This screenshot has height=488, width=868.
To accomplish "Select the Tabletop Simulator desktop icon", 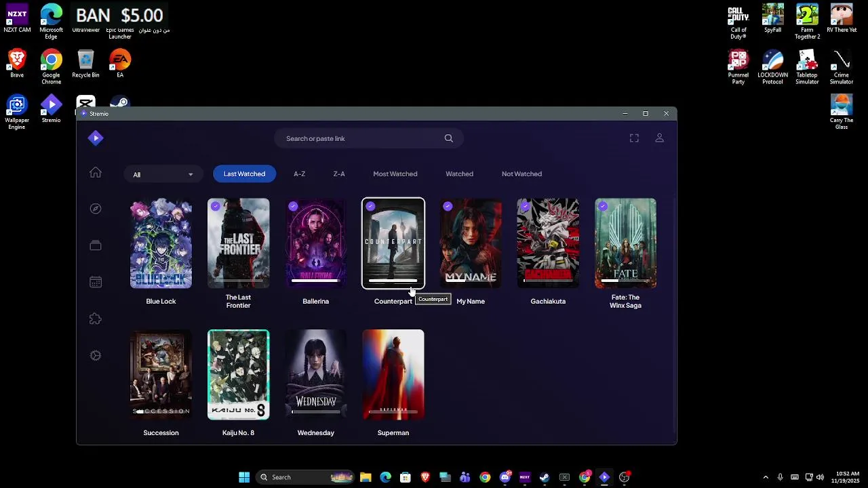I will point(807,67).
